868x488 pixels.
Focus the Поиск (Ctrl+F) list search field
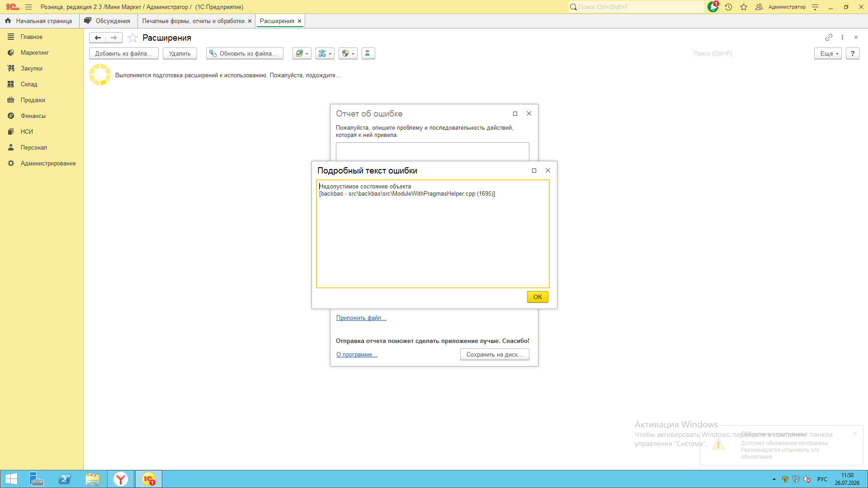pos(750,53)
